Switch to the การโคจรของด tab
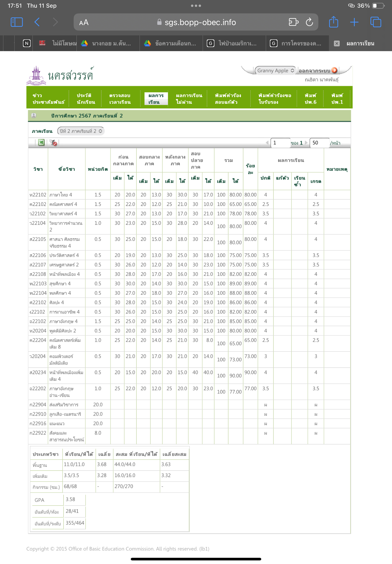The image size is (392, 564). [297, 43]
